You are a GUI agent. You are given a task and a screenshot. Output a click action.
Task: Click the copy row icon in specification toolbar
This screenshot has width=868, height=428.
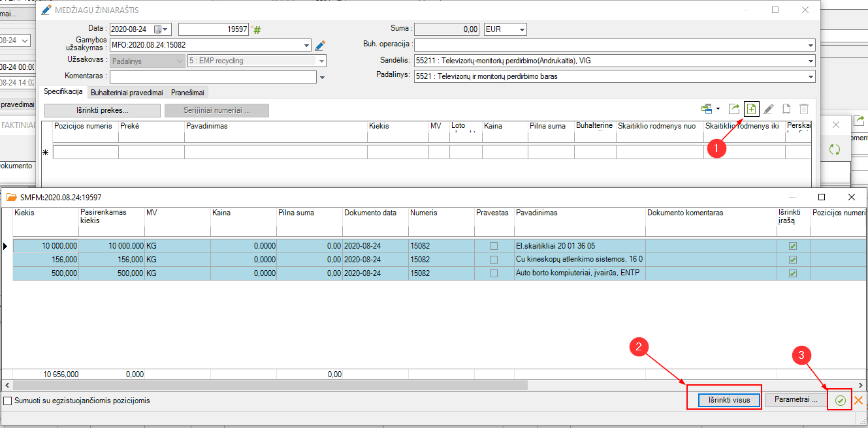pos(786,109)
